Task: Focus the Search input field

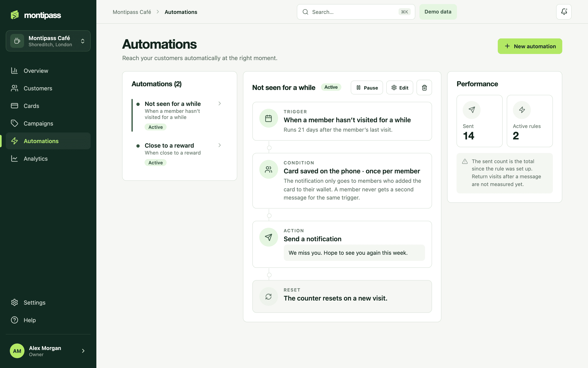Action: coord(356,12)
